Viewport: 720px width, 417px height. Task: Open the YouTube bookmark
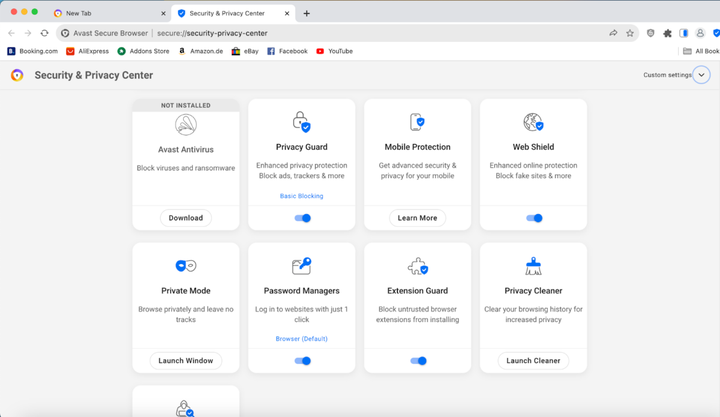coord(334,51)
